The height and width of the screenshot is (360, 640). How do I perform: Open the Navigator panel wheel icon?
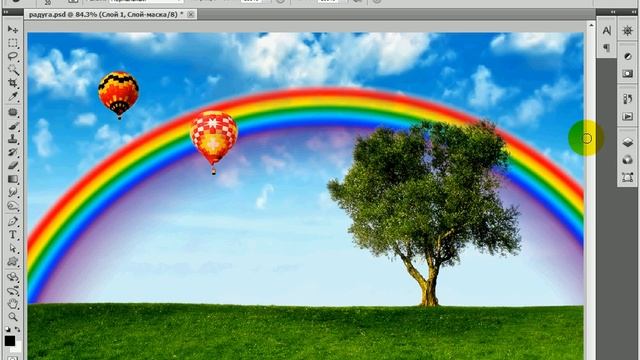click(x=628, y=31)
